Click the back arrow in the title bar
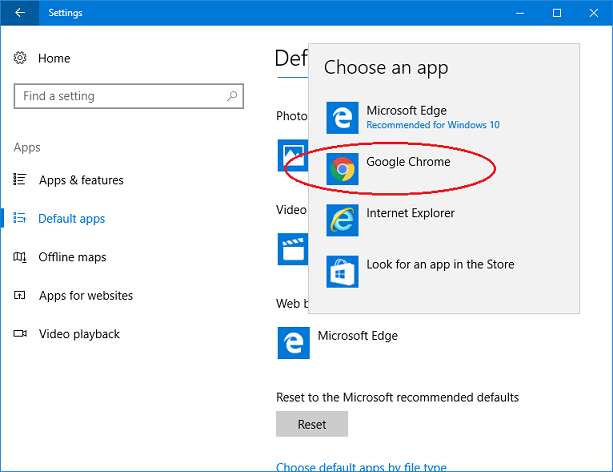 (20, 13)
